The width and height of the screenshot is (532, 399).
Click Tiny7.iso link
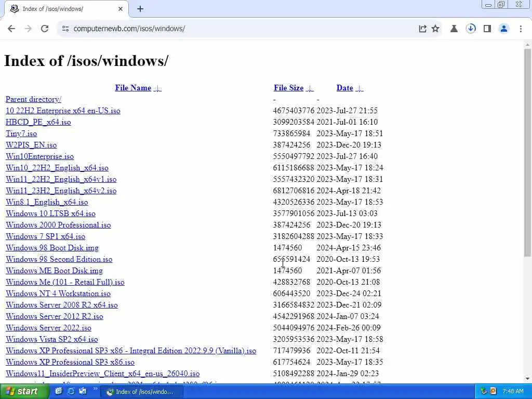(x=21, y=134)
